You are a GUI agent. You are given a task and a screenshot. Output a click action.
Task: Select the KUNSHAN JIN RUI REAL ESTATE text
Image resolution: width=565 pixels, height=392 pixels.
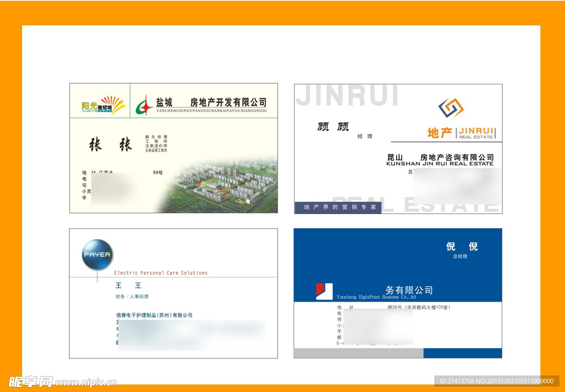[440, 164]
